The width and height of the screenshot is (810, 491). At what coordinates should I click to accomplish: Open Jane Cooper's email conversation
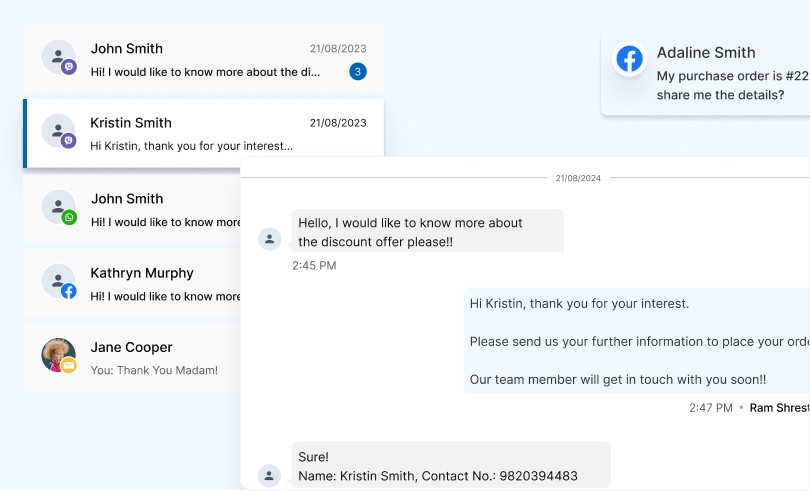[132, 358]
